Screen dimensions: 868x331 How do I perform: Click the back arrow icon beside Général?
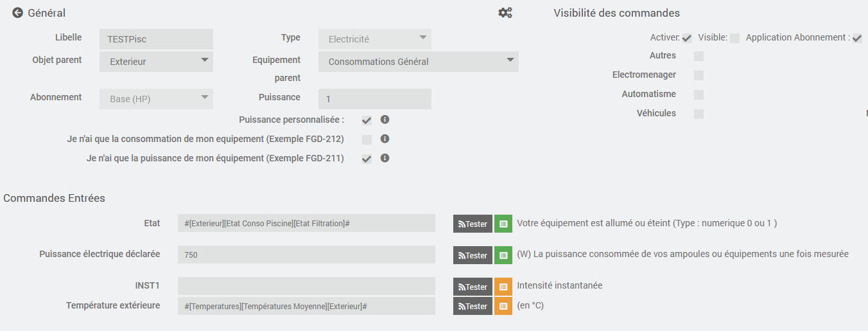click(x=17, y=13)
